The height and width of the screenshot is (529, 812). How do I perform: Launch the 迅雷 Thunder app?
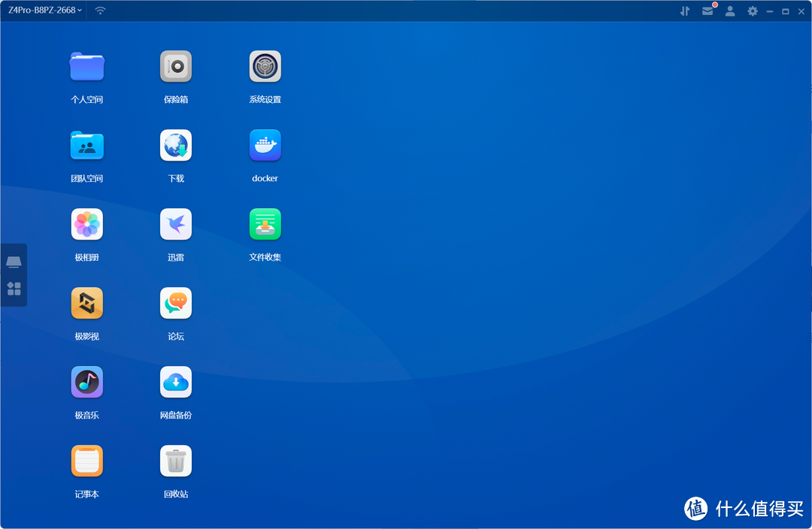pos(176,225)
